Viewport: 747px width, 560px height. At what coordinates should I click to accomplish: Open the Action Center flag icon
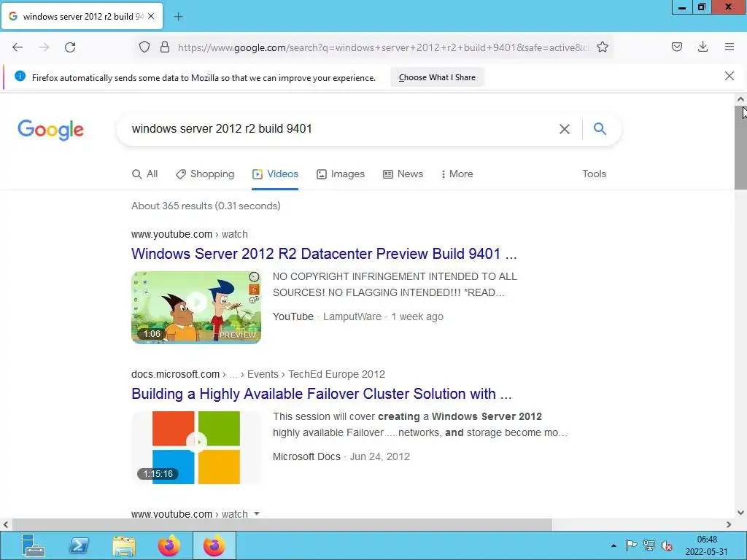(631, 545)
